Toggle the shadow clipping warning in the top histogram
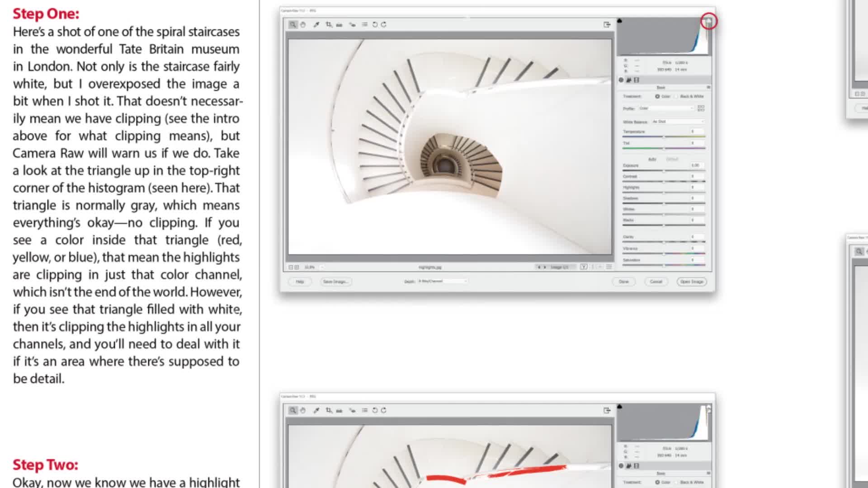868x488 pixels. coord(620,21)
